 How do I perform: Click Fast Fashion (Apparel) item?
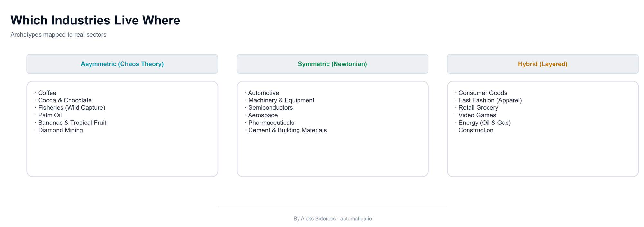[490, 100]
